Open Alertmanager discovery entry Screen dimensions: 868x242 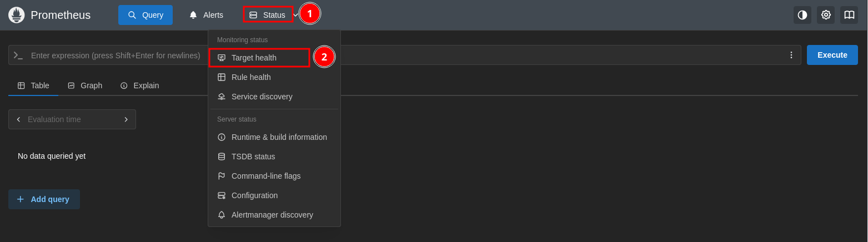[x=272, y=215]
